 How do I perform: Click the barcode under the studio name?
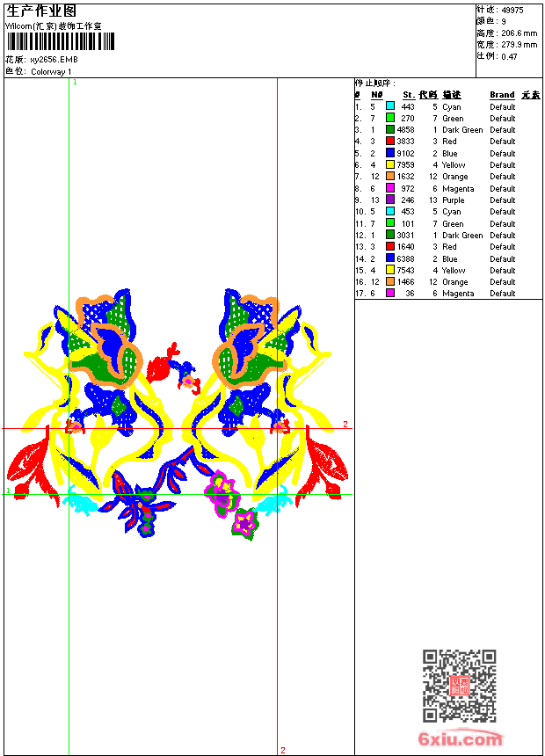click(61, 41)
